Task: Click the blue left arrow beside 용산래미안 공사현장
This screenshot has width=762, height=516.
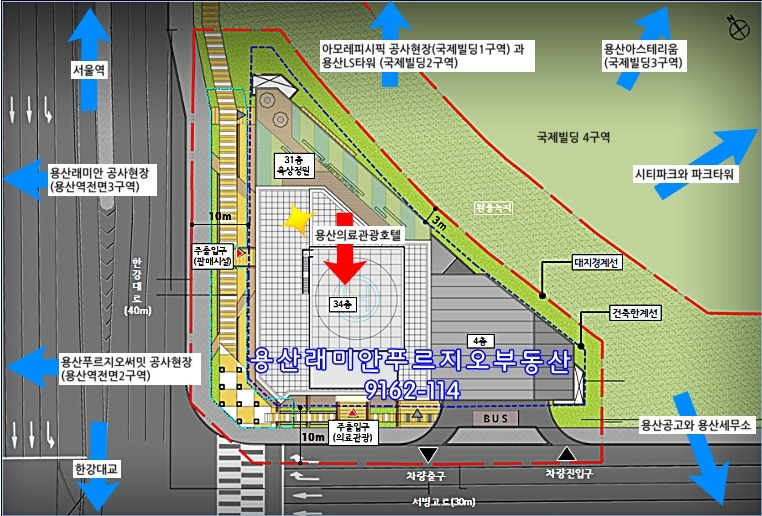Action: click(24, 179)
